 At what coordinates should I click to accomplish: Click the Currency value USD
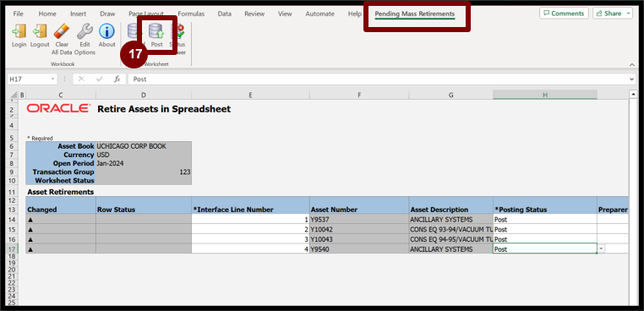point(144,155)
